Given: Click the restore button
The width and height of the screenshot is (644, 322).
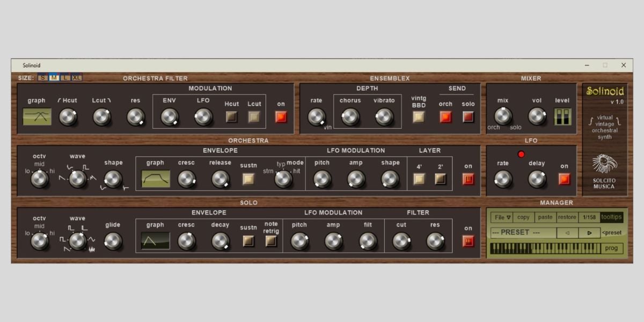Looking at the screenshot, I should coord(567,217).
